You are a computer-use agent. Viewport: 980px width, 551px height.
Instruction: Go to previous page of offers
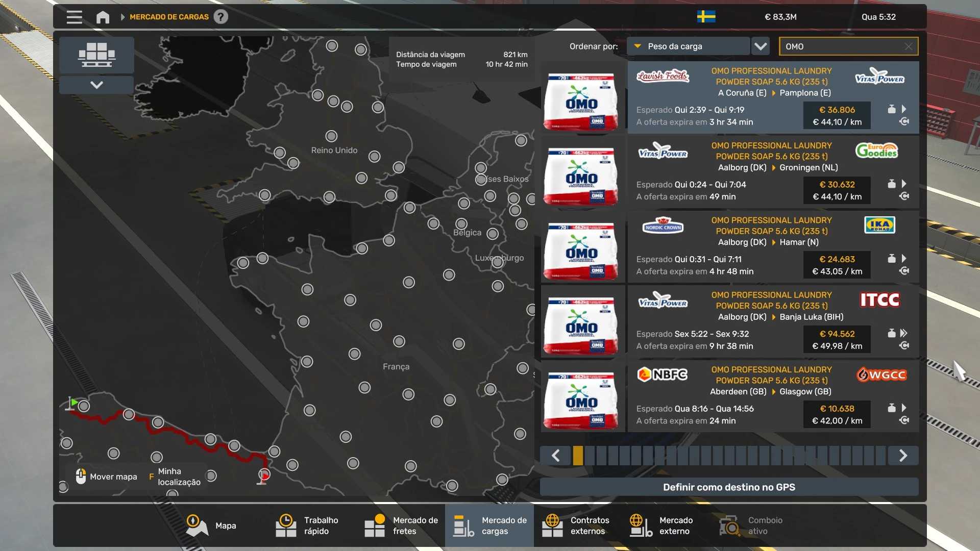(555, 456)
